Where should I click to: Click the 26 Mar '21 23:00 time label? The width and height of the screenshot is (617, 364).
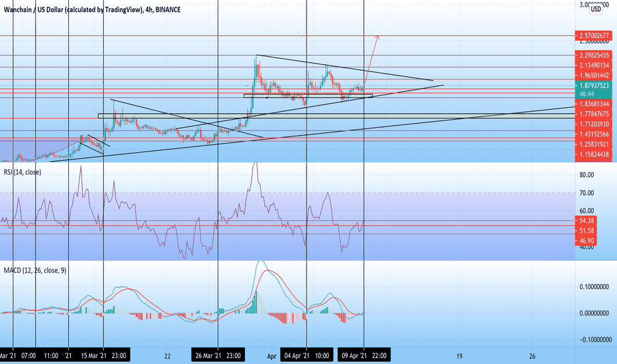[x=218, y=356]
